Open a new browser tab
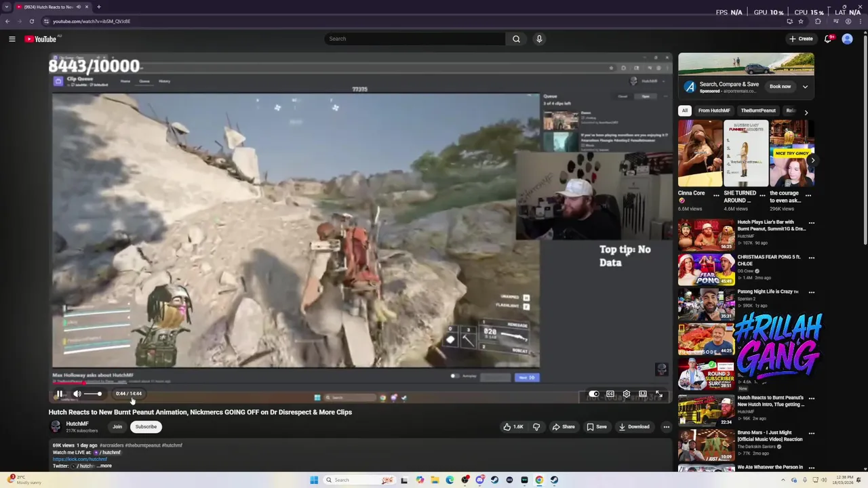 pos(99,7)
